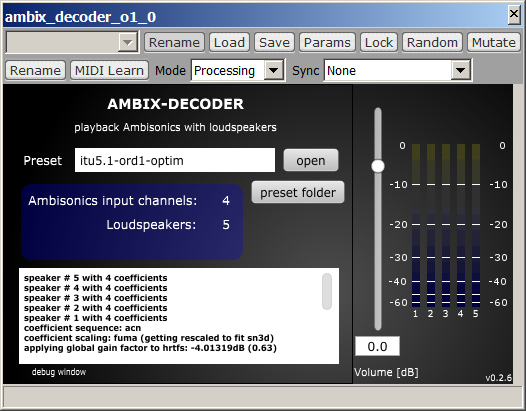Screen dimensions: 526x411
Task: Click the open button beside Preset field
Action: tap(311, 160)
